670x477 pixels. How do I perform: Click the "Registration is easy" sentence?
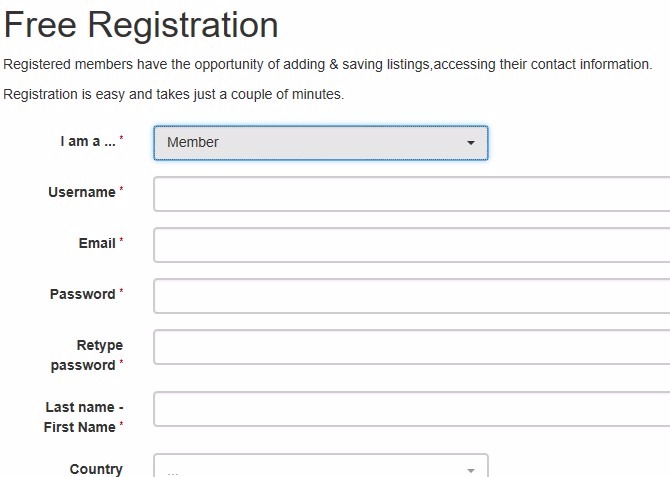point(174,95)
